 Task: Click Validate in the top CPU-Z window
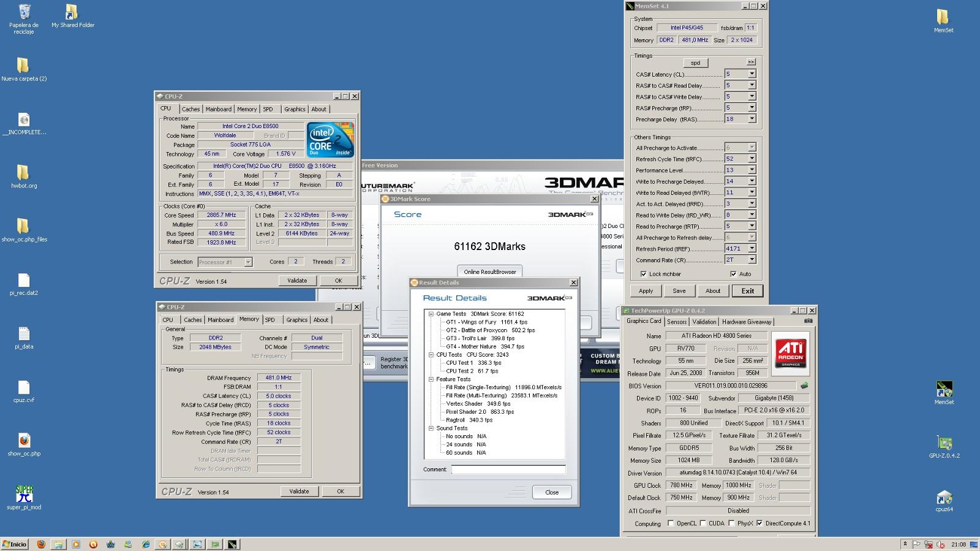pos(297,281)
